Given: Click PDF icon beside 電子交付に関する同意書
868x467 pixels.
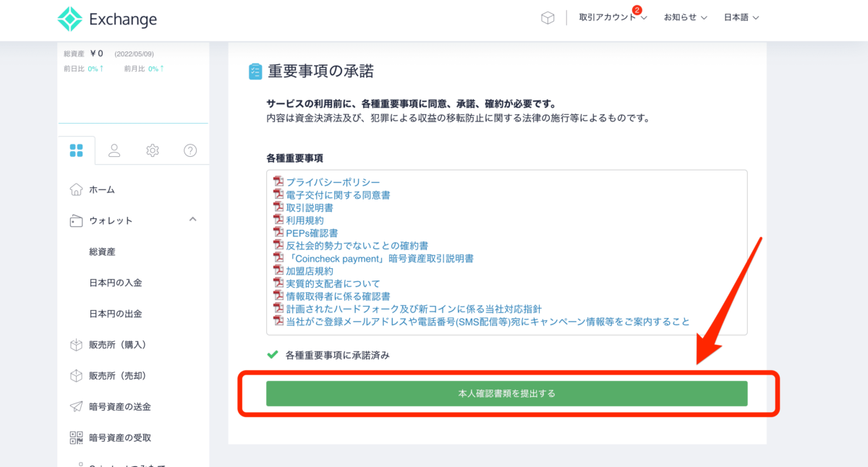Looking at the screenshot, I should [x=278, y=194].
